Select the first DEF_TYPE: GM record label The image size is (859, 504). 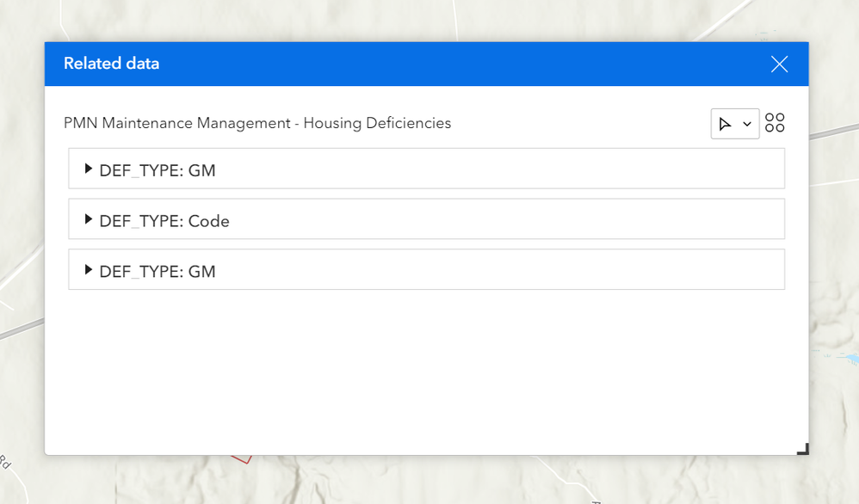(x=158, y=170)
